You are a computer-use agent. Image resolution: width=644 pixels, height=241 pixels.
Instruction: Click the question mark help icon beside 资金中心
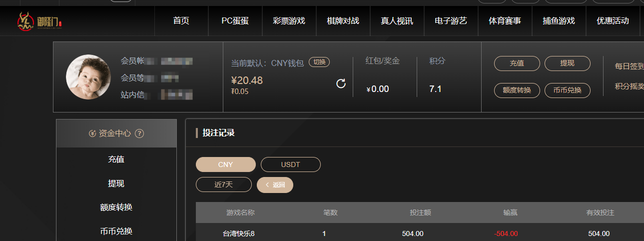(139, 133)
